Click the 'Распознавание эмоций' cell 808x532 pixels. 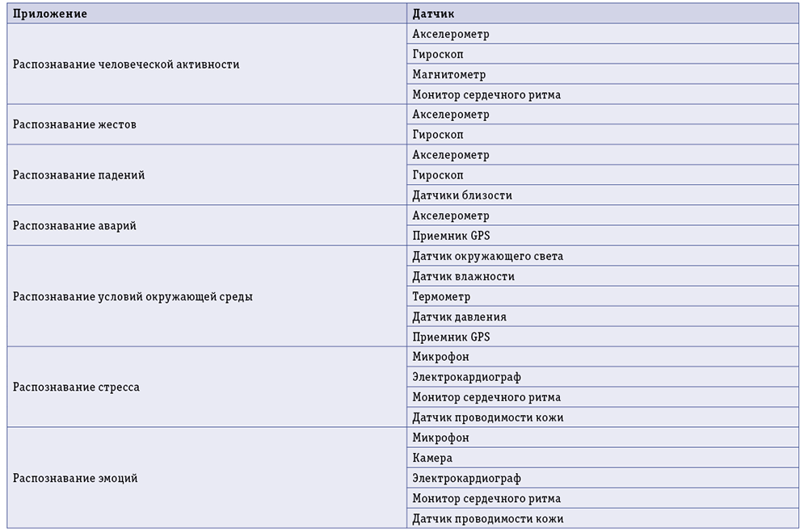[207, 478]
